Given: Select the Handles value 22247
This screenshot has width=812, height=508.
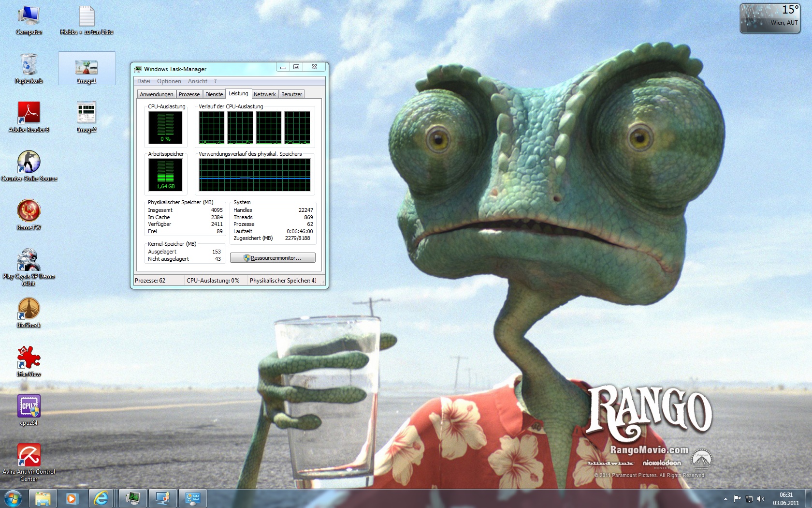Looking at the screenshot, I should click(x=305, y=210).
